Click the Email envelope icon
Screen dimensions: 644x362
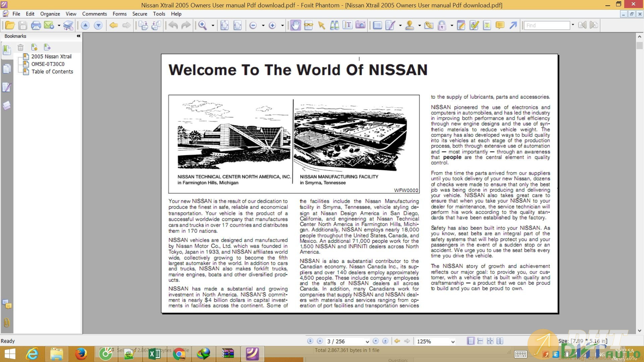click(49, 25)
